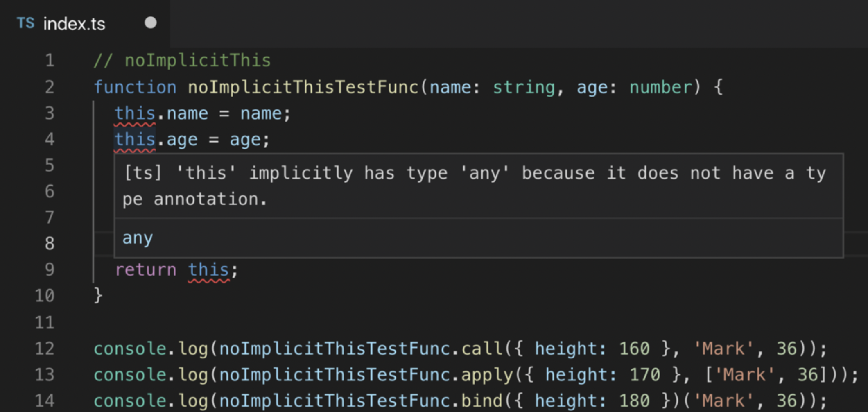Click line number 10 in gutter
The height and width of the screenshot is (412, 868).
coord(44,296)
